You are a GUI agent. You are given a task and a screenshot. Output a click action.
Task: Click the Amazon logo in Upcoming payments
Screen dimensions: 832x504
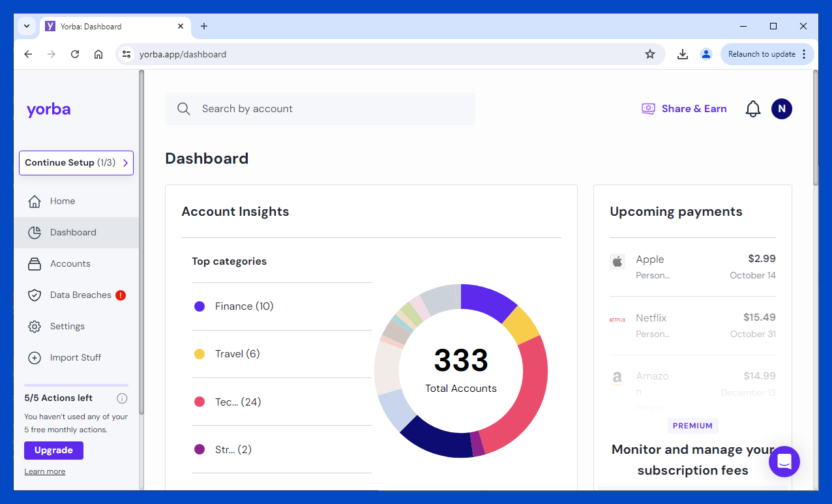tap(617, 378)
